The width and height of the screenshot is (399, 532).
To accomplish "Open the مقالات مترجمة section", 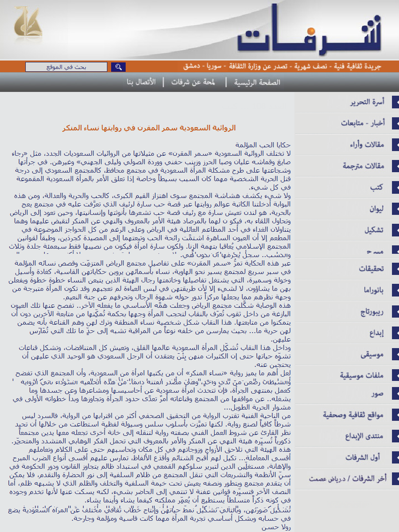I will click(363, 166).
